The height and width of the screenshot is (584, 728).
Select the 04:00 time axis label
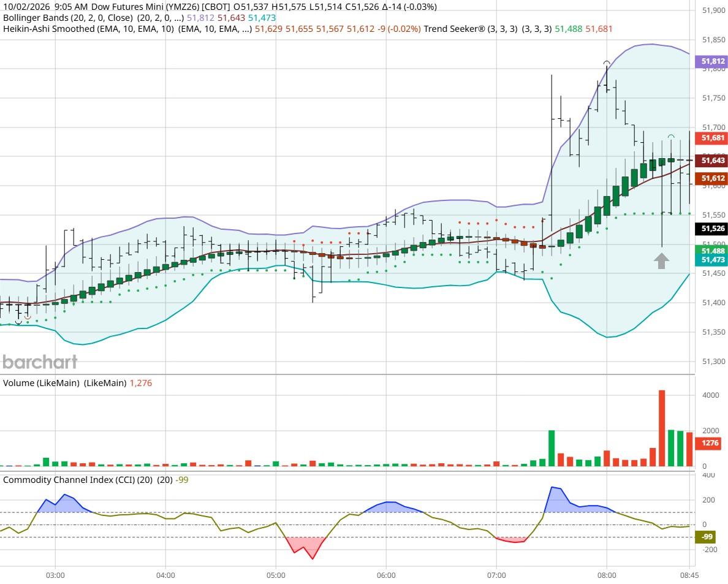[x=165, y=575]
